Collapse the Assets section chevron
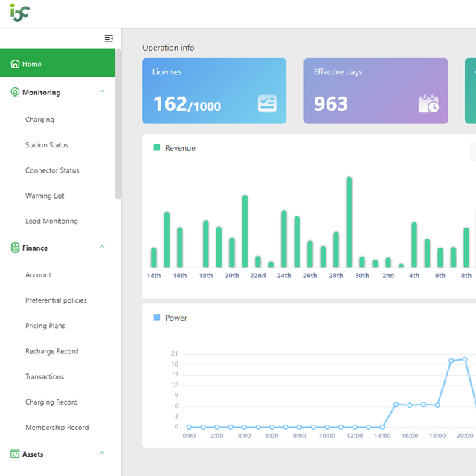 tap(102, 453)
